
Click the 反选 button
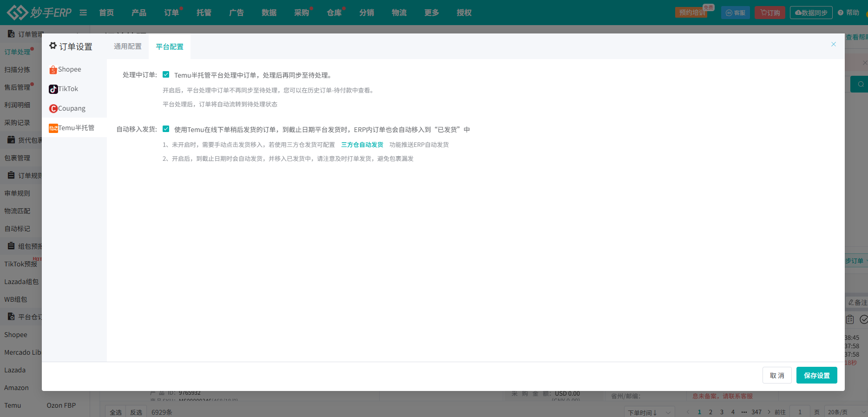136,412
